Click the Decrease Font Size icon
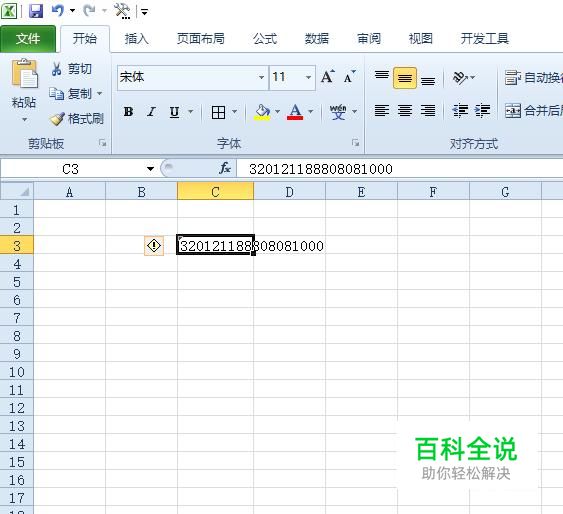This screenshot has width=563, height=514. pos(350,76)
